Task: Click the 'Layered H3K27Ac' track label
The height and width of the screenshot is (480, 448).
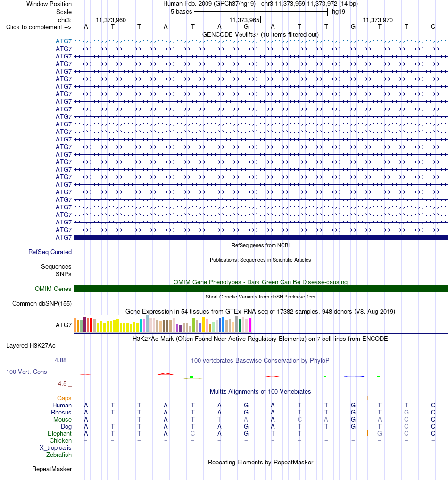Action: click(x=31, y=345)
